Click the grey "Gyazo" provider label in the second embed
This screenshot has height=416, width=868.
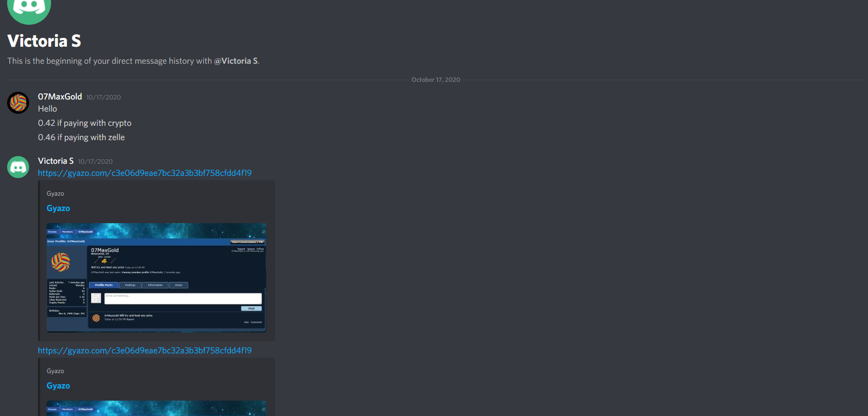[55, 371]
